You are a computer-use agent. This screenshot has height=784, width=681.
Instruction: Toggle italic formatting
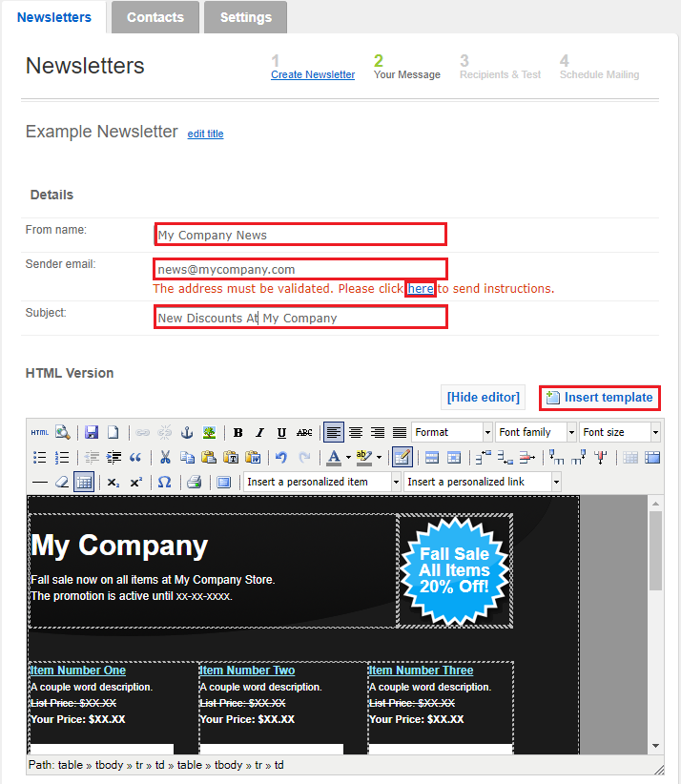pos(259,432)
